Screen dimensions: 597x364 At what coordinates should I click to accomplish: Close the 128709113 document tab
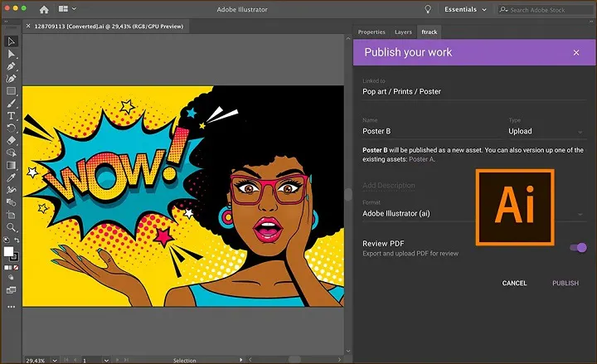click(28, 26)
